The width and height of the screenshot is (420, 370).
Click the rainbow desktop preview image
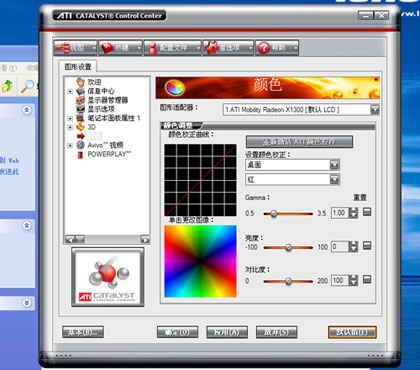200,261
